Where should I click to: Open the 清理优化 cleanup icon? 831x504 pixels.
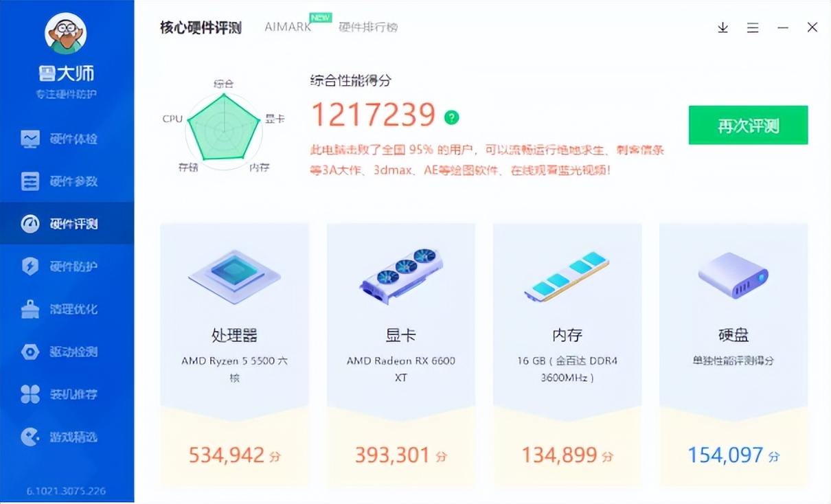coord(30,309)
